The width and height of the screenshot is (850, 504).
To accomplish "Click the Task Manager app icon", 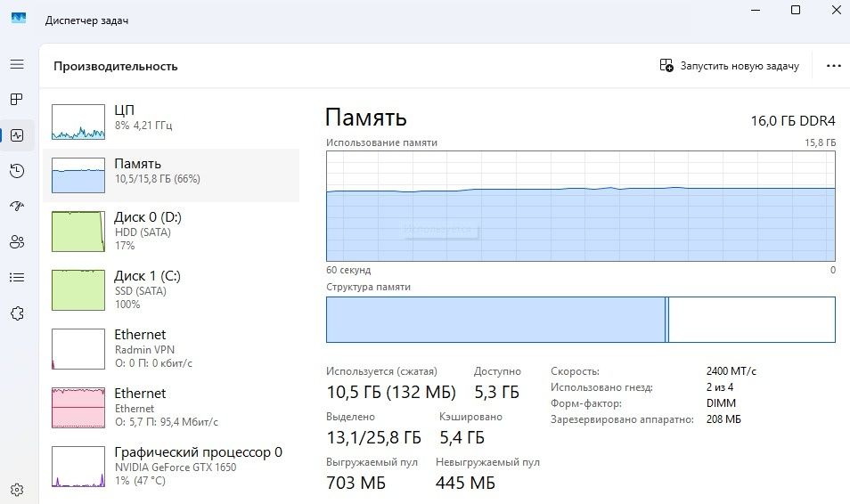I will pos(19,19).
